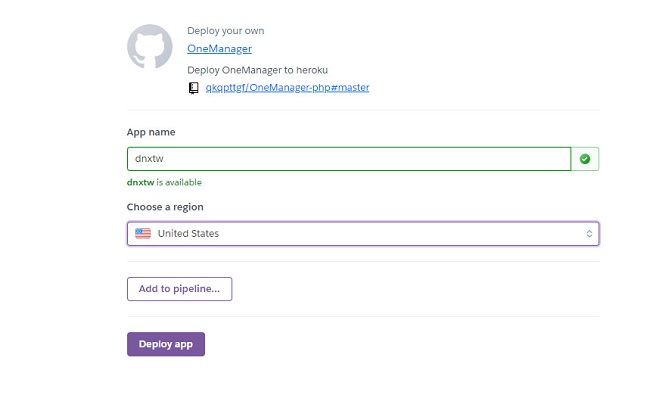Click the GitHub Octocat avatar icon

[150, 46]
